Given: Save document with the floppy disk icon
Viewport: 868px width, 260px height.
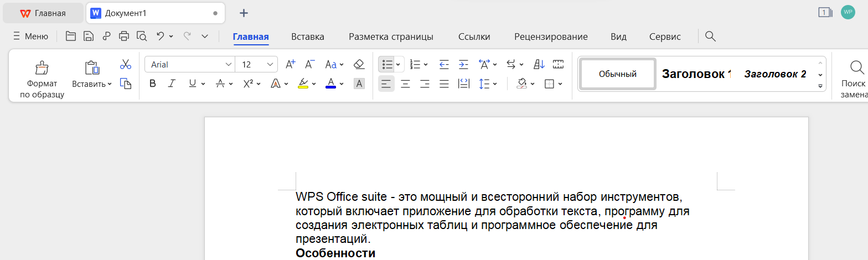Looking at the screenshot, I should [x=89, y=37].
